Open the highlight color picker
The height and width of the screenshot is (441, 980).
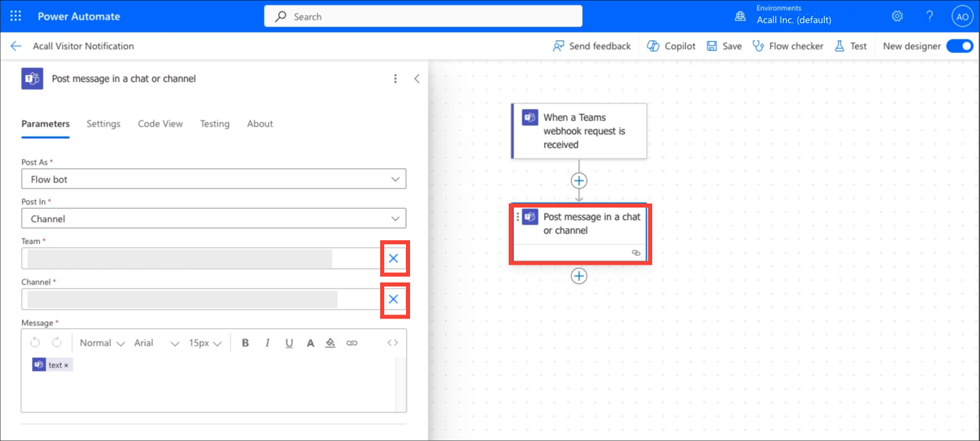pyautogui.click(x=331, y=343)
